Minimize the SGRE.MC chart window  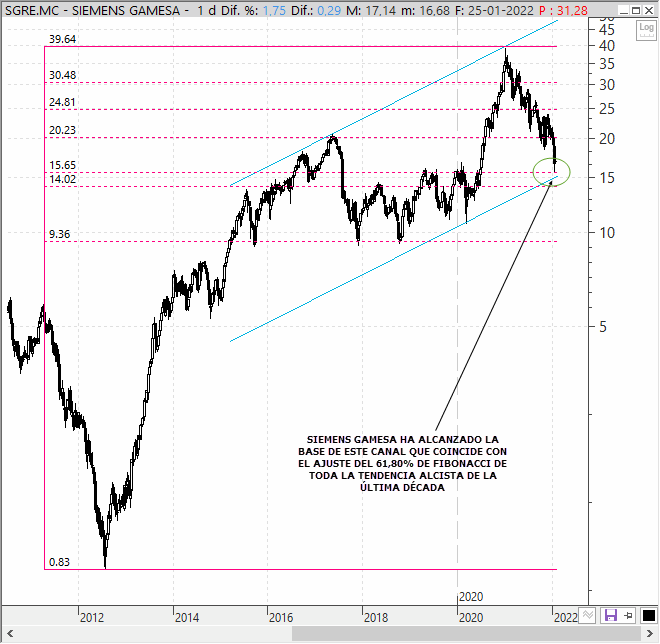point(624,10)
